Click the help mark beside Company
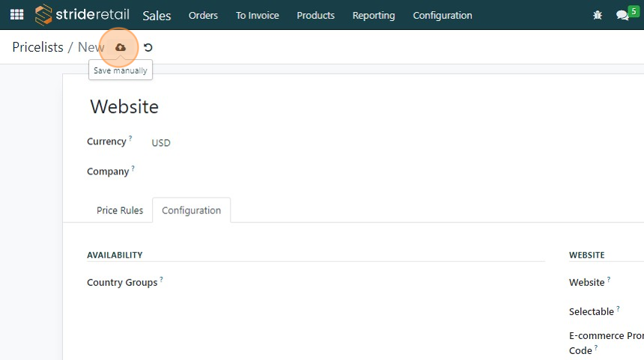 (133, 168)
